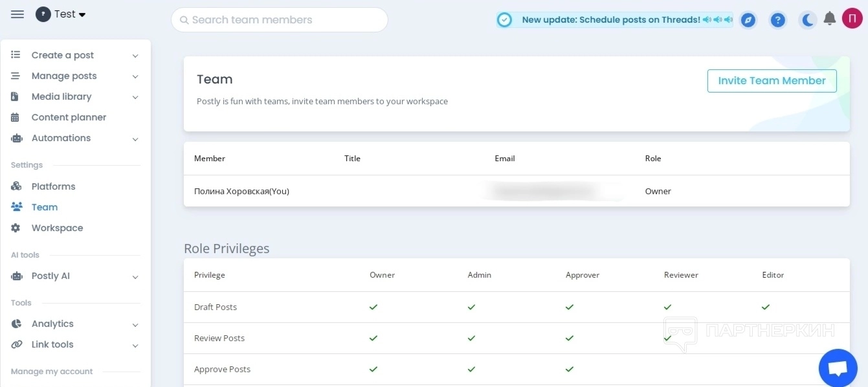Click Invite Team Member button
Image resolution: width=868 pixels, height=387 pixels.
tap(772, 81)
